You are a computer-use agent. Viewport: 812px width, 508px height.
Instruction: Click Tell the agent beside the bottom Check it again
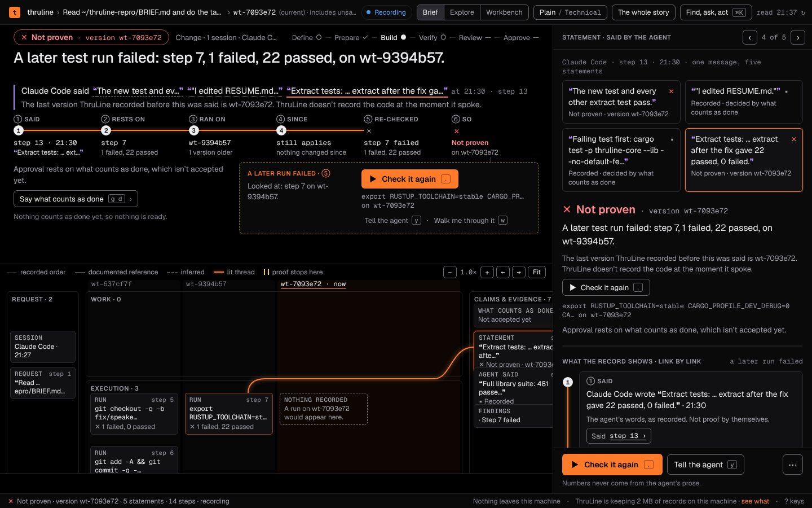pyautogui.click(x=705, y=465)
